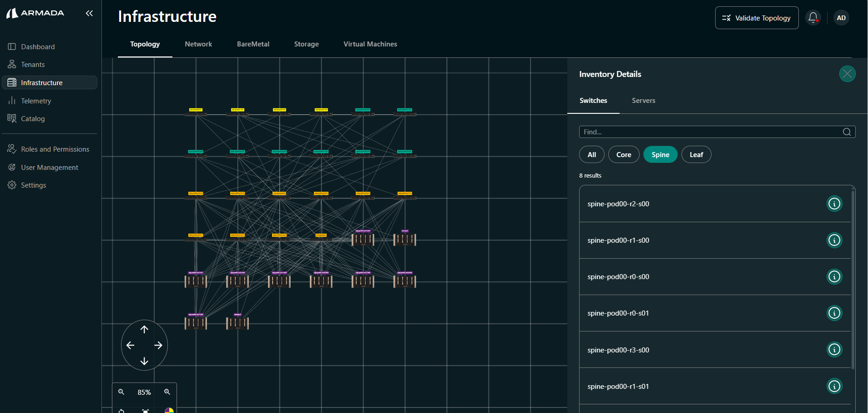The height and width of the screenshot is (413, 868).
Task: Pan topology right with the right arrow
Action: (x=158, y=346)
